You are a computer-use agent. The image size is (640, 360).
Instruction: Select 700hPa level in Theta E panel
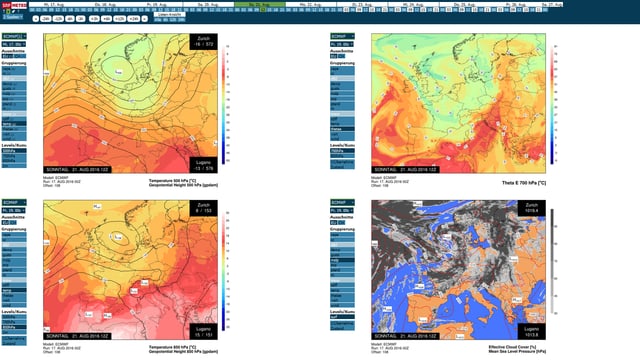pyautogui.click(x=342, y=151)
